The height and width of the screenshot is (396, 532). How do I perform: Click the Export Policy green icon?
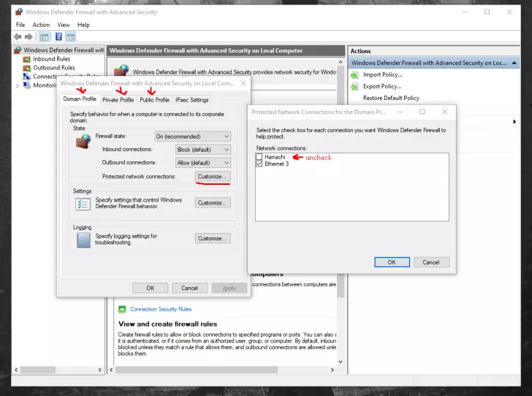[354, 86]
